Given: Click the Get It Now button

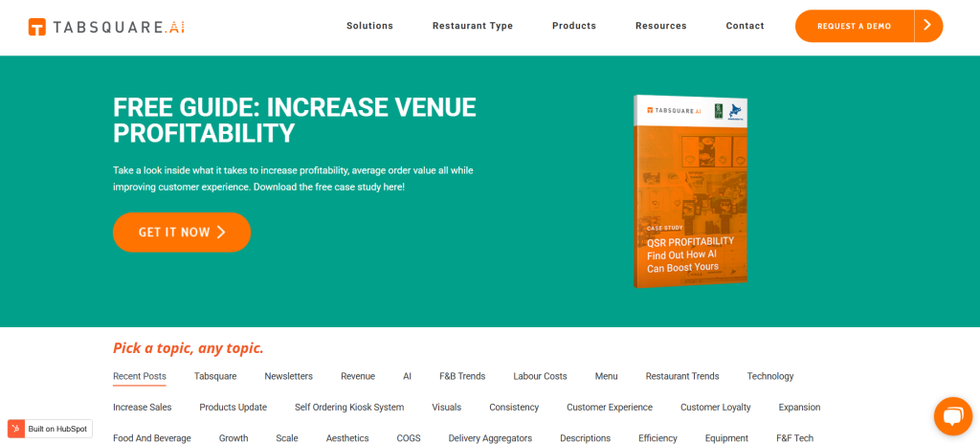Looking at the screenshot, I should tap(182, 232).
